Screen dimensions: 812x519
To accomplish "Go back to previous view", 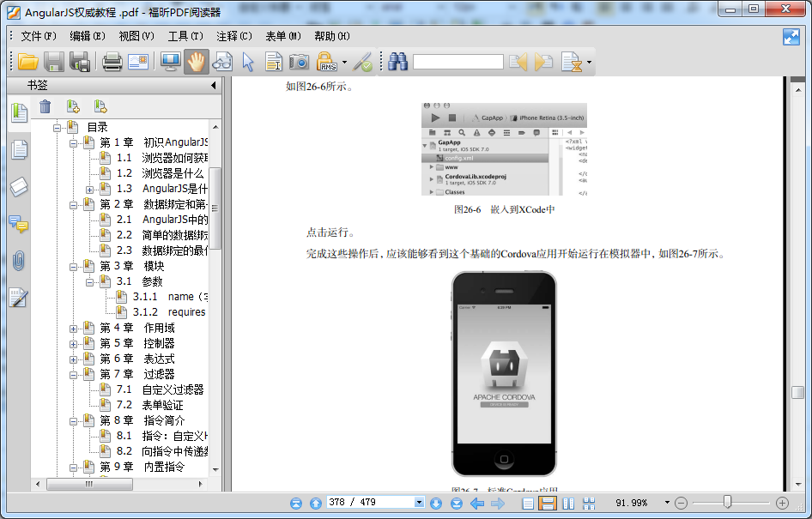I will click(477, 503).
